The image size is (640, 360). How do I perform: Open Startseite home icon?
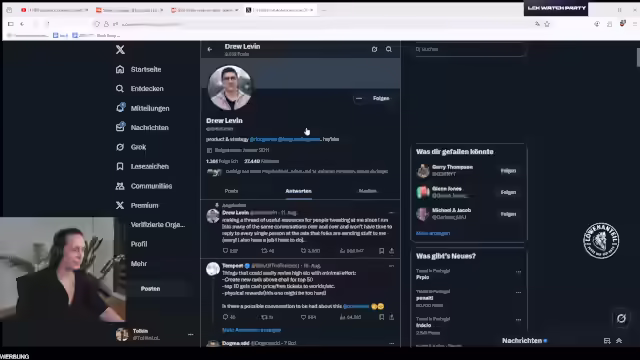point(120,69)
